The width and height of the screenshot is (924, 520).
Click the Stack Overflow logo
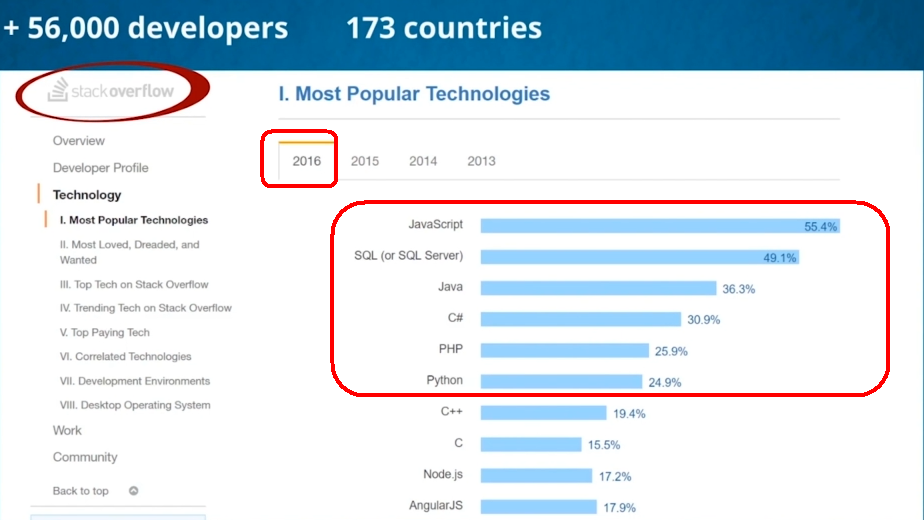111,90
